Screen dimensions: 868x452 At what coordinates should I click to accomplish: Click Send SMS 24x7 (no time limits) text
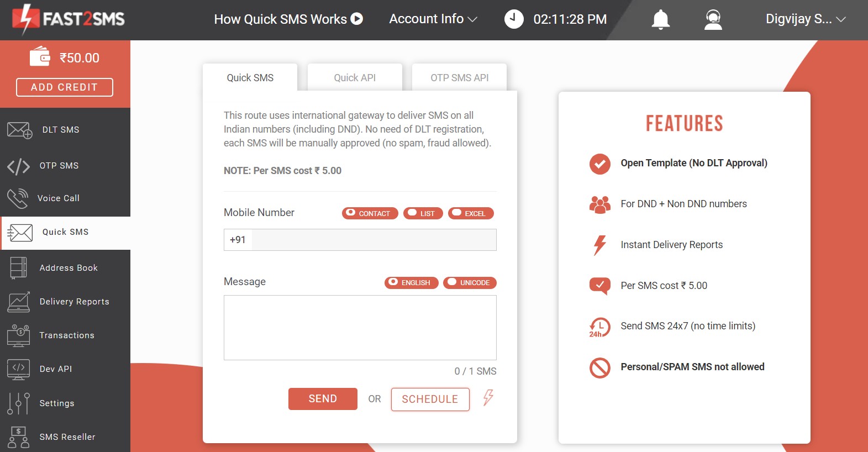coord(688,326)
